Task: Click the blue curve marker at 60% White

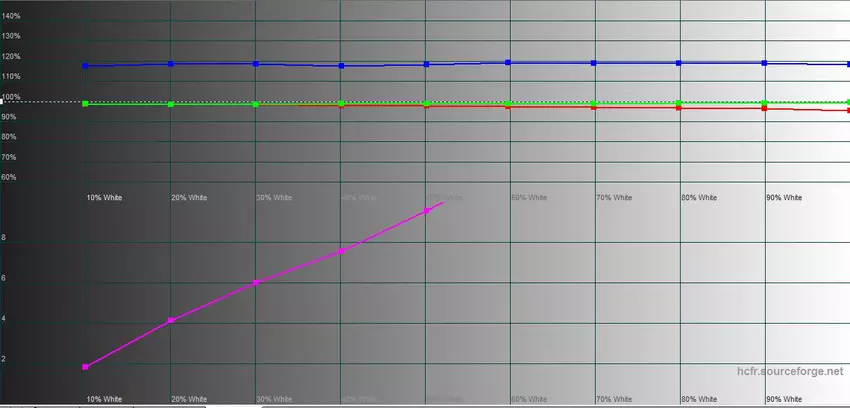Action: [x=509, y=63]
